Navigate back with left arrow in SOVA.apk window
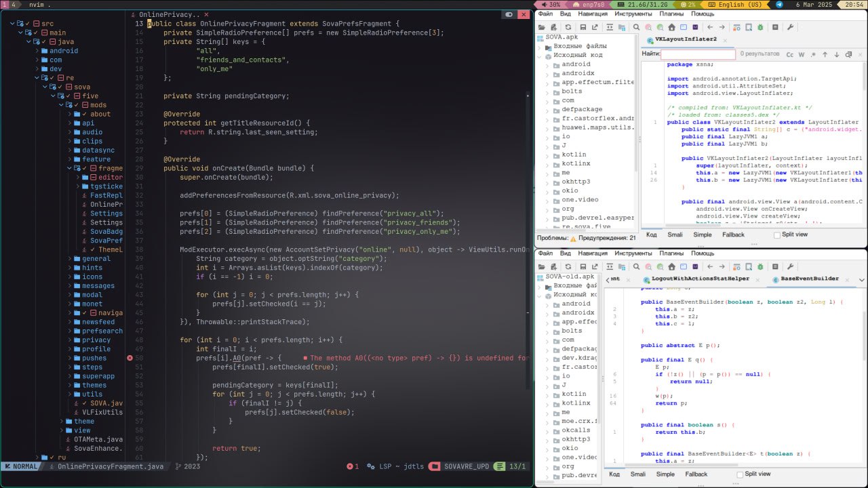The width and height of the screenshot is (868, 488). (x=710, y=27)
